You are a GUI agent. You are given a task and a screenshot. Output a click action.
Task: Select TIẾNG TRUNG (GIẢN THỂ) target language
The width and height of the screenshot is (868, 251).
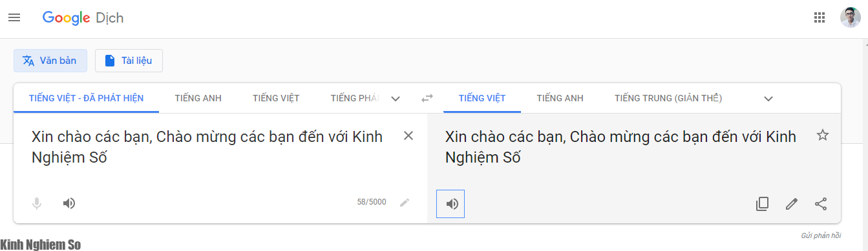(668, 98)
